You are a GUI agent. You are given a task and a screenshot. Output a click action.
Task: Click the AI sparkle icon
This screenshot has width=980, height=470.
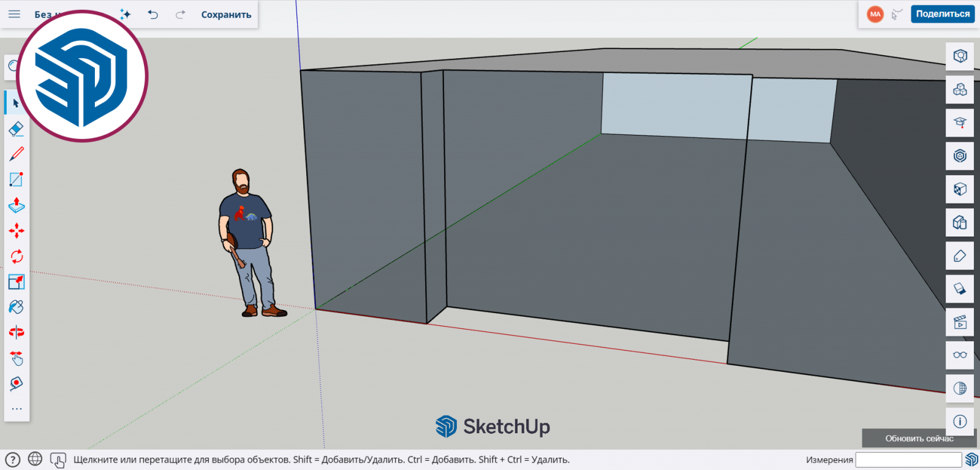click(125, 14)
